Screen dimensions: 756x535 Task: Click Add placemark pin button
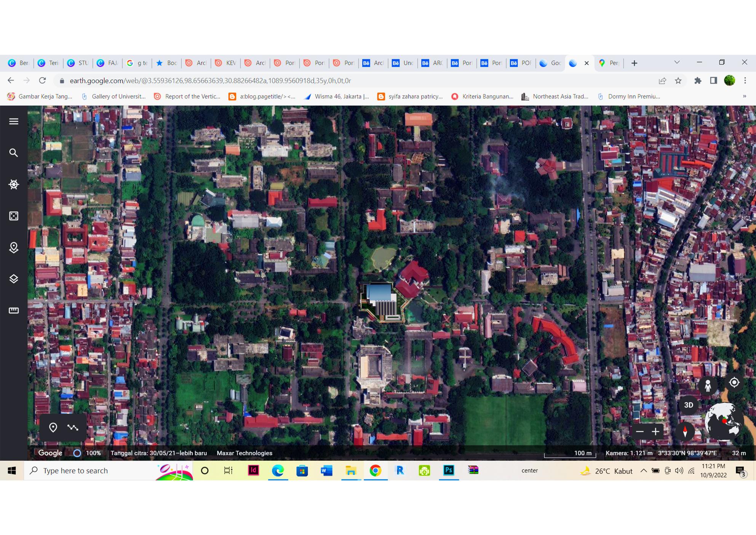click(x=53, y=428)
